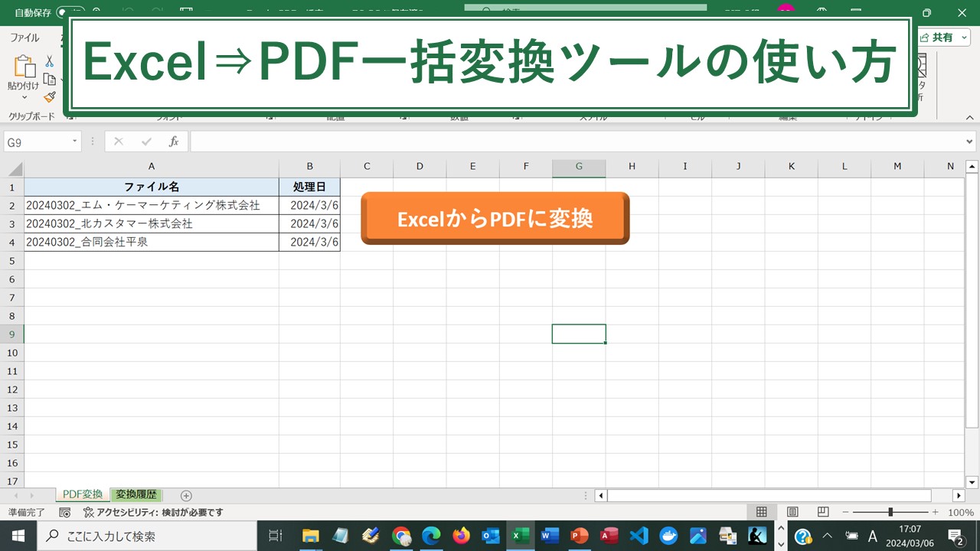
Task: Click the ファイル名 header cell
Action: tap(152, 187)
